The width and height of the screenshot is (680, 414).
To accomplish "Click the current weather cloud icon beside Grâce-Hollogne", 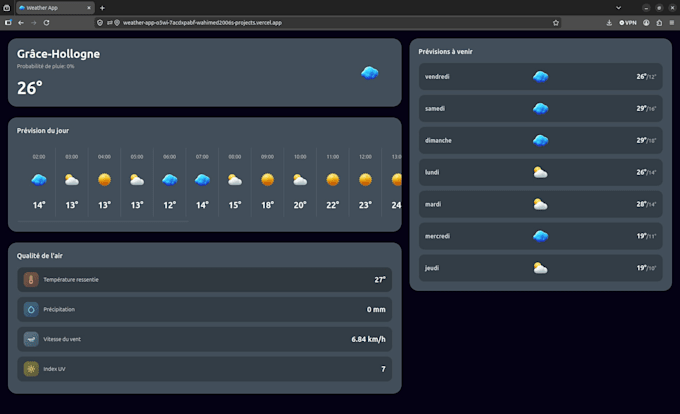I will coord(370,73).
